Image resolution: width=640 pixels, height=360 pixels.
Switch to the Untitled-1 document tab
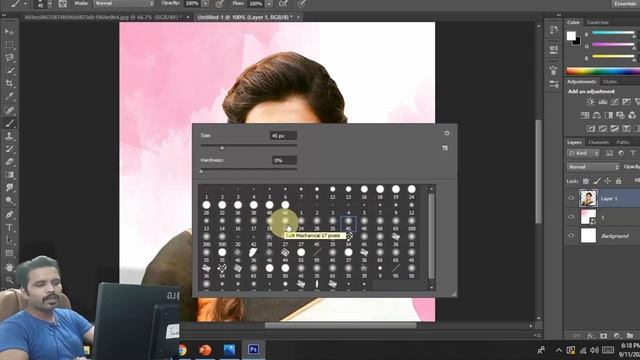pos(245,17)
